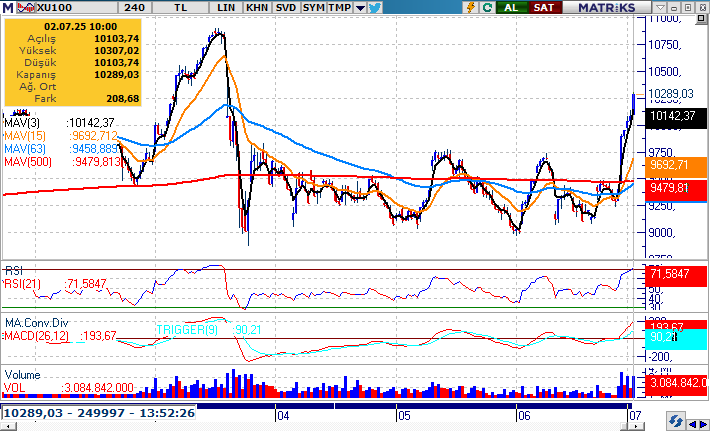Click the 07 date marker on time axis

click(635, 416)
